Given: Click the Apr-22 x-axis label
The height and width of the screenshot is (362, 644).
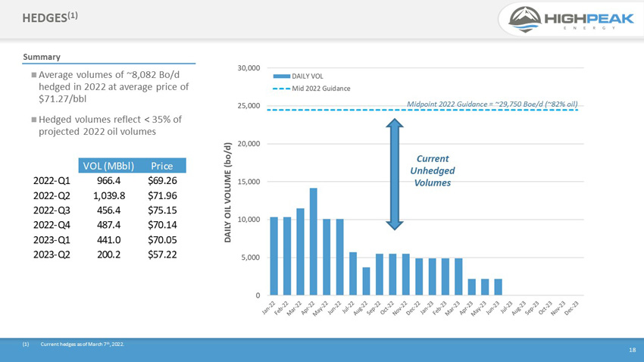Looking at the screenshot, I should 308,307.
